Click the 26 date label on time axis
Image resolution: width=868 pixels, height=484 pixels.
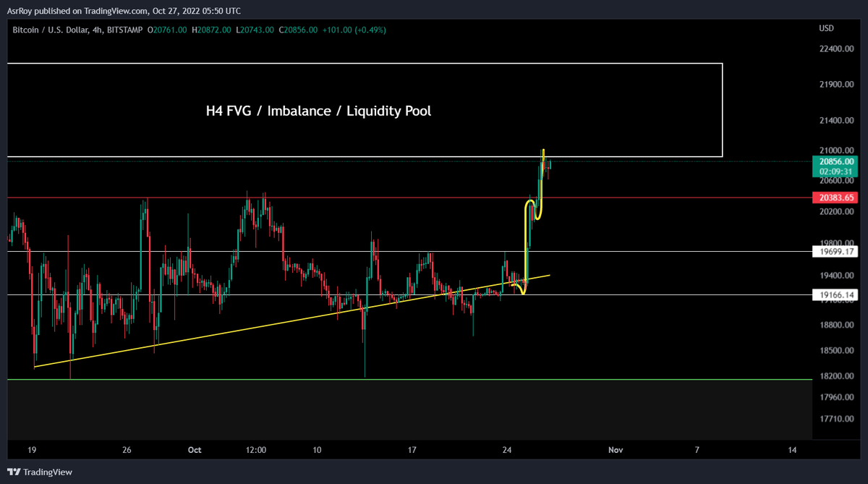coord(127,450)
